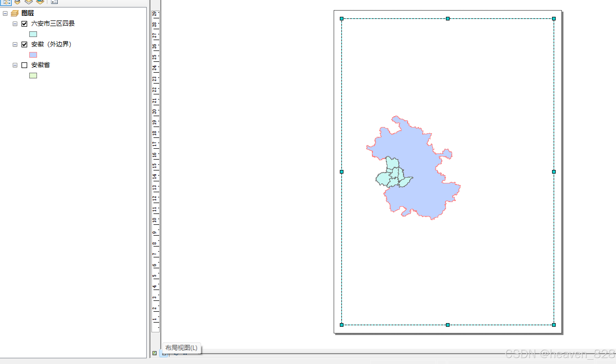
Task: Select 六安市三区四县 layer name
Action: 53,24
